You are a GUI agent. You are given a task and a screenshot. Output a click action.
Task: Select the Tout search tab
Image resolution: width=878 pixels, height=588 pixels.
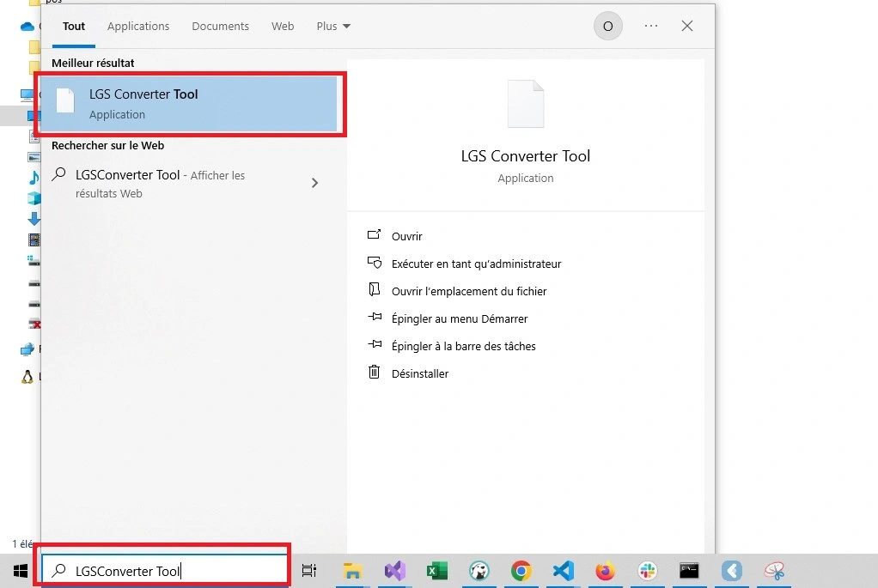click(x=74, y=27)
